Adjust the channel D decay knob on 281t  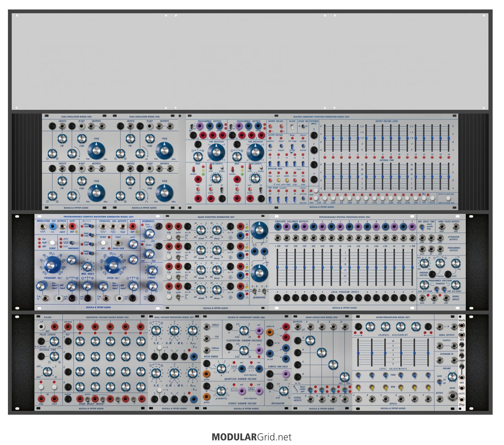(x=216, y=290)
